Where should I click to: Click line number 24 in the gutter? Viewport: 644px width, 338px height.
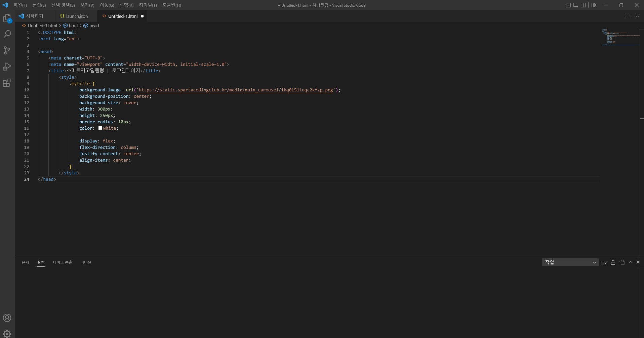coord(27,179)
